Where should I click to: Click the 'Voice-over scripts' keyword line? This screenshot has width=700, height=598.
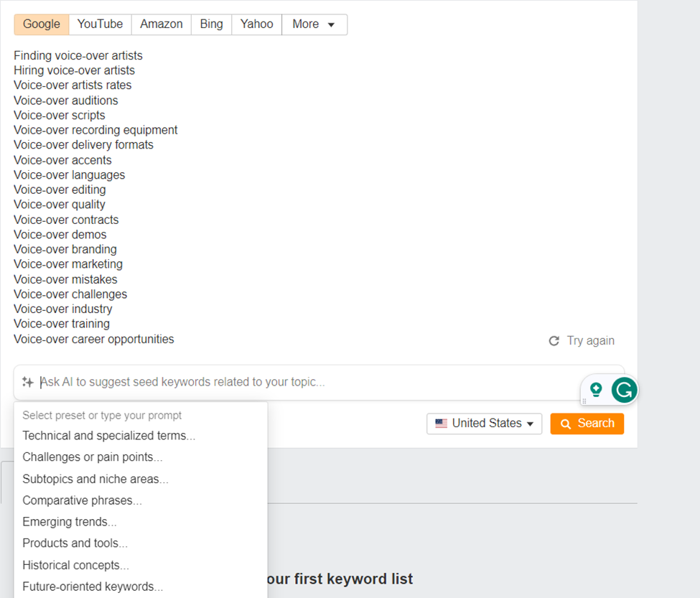coord(60,115)
